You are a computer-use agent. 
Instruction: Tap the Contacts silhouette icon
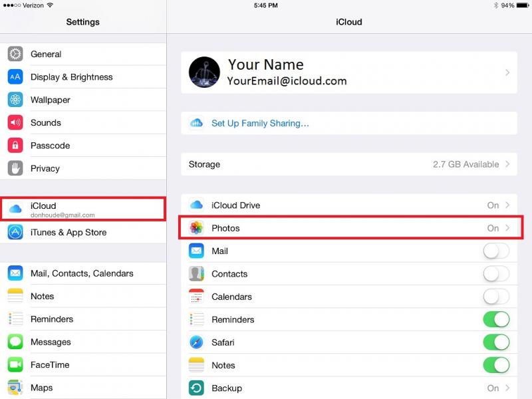[x=196, y=273]
